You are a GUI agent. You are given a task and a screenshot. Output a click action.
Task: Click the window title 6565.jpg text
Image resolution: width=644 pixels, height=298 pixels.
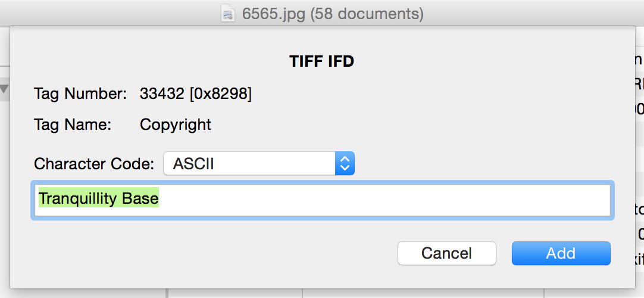pos(274,14)
